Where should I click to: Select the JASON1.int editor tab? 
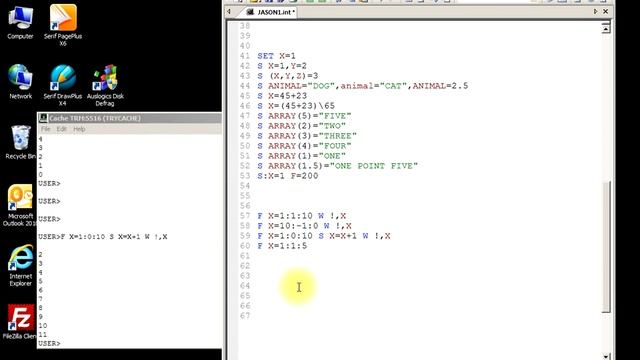coord(270,12)
